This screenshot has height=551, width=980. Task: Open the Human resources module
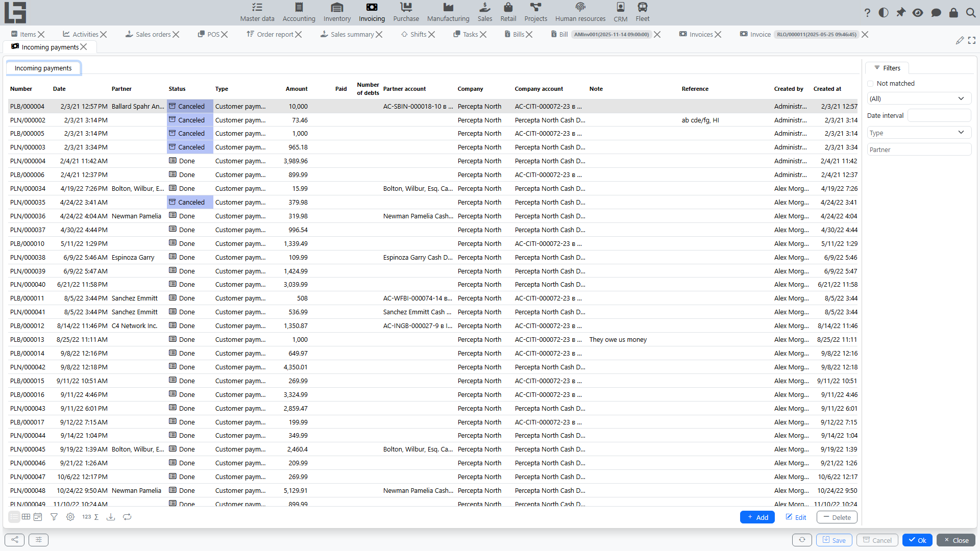(580, 12)
